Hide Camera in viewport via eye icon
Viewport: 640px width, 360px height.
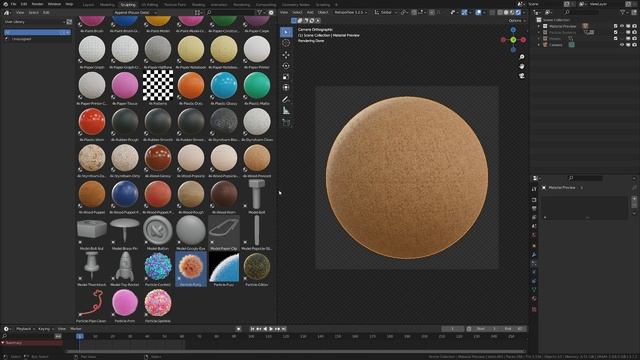pyautogui.click(x=622, y=45)
